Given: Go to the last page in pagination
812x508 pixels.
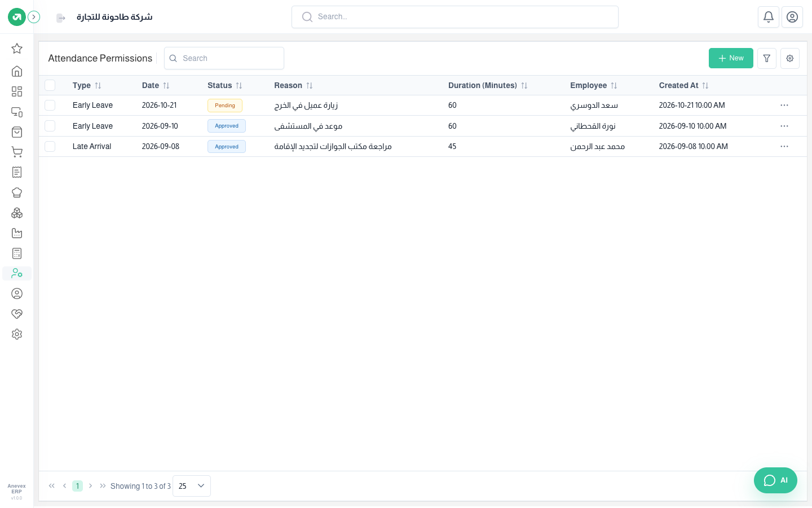Looking at the screenshot, I should click(x=103, y=486).
